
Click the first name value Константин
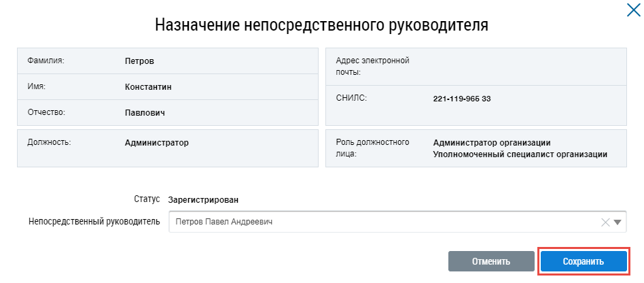pos(148,87)
